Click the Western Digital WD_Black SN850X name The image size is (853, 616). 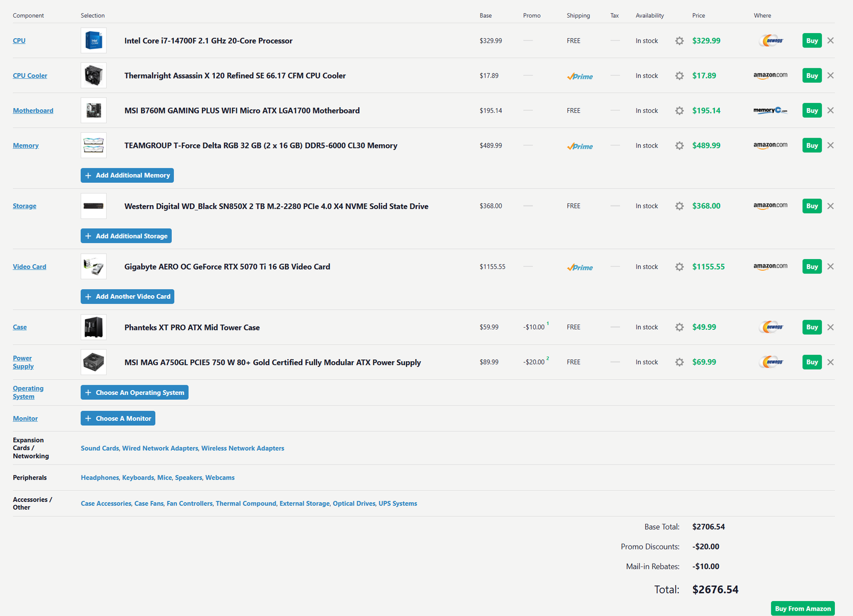click(276, 206)
